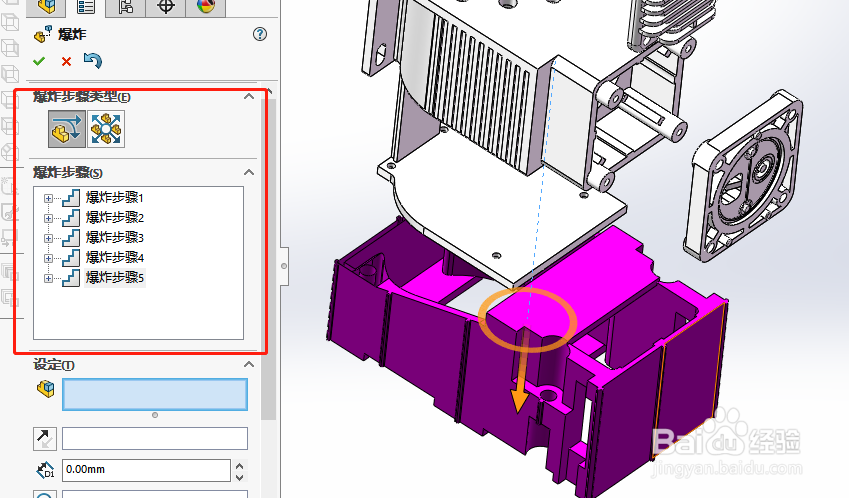Click the step icon beside 爆炸步骤5
Screen dimensions: 849x498
pyautogui.click(x=71, y=278)
